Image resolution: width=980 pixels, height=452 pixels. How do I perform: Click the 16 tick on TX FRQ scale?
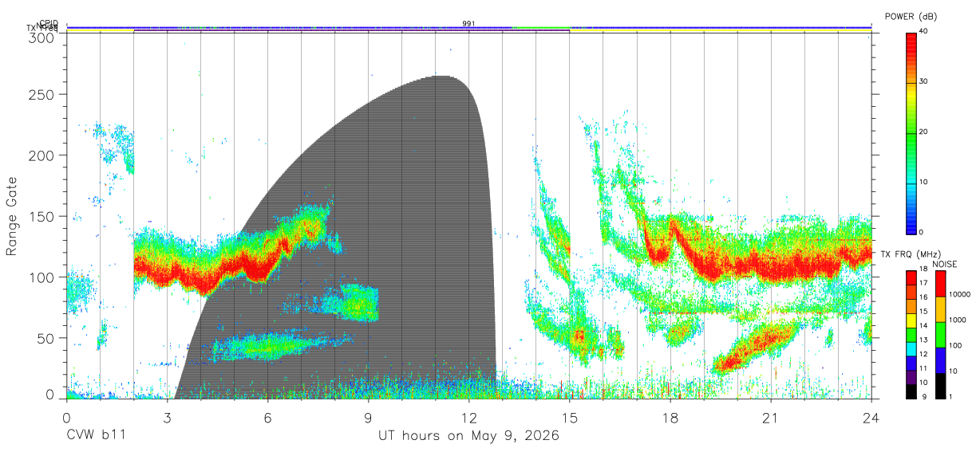pos(924,297)
